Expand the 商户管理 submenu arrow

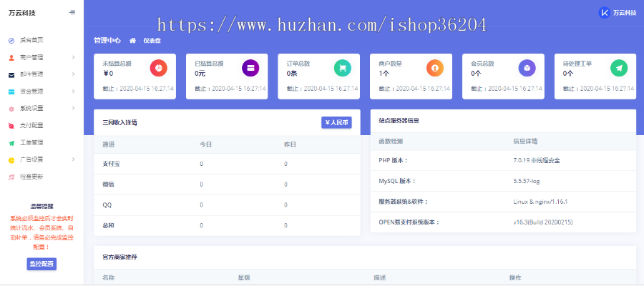click(x=73, y=57)
